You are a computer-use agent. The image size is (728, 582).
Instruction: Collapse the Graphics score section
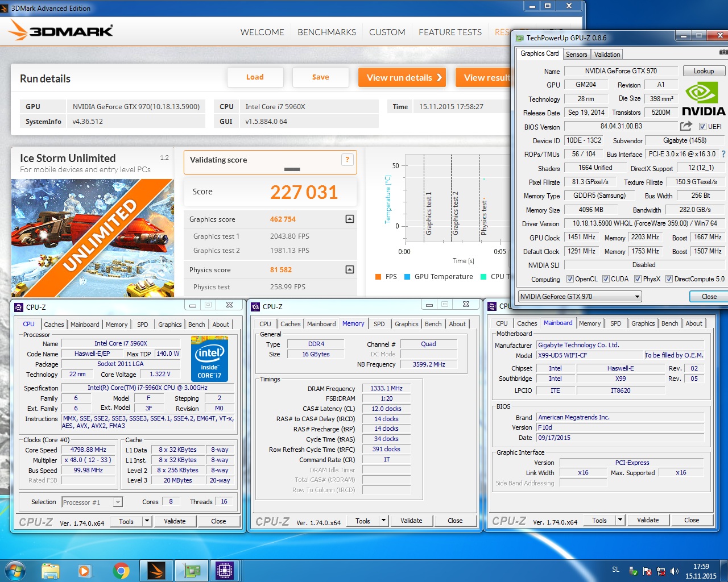[350, 219]
